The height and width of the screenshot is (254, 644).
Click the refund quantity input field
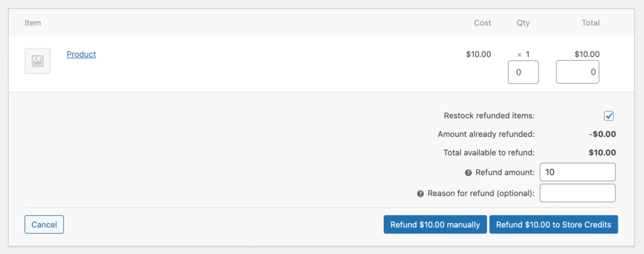click(x=523, y=72)
